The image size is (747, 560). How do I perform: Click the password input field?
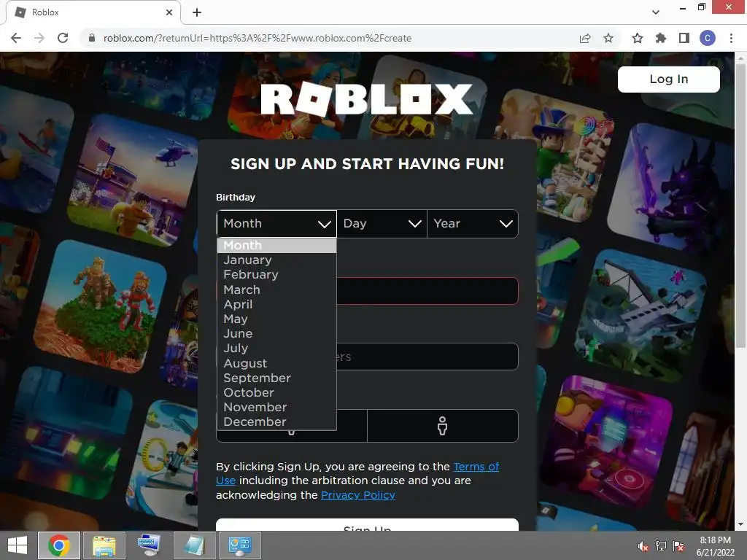pos(427,356)
